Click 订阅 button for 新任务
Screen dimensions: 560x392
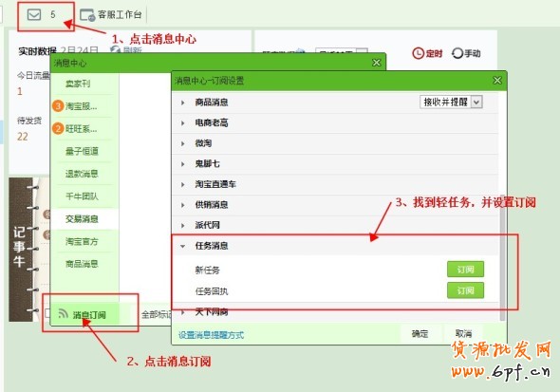pos(465,270)
